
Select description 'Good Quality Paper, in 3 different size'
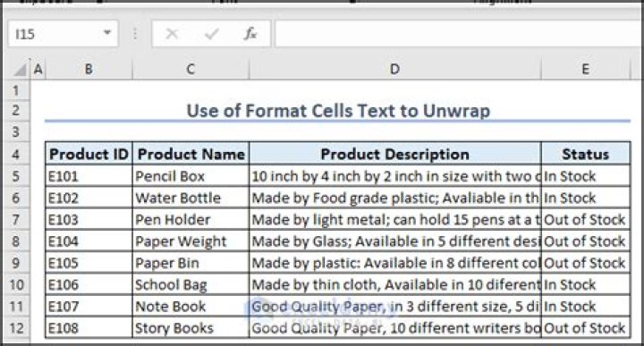pos(395,307)
